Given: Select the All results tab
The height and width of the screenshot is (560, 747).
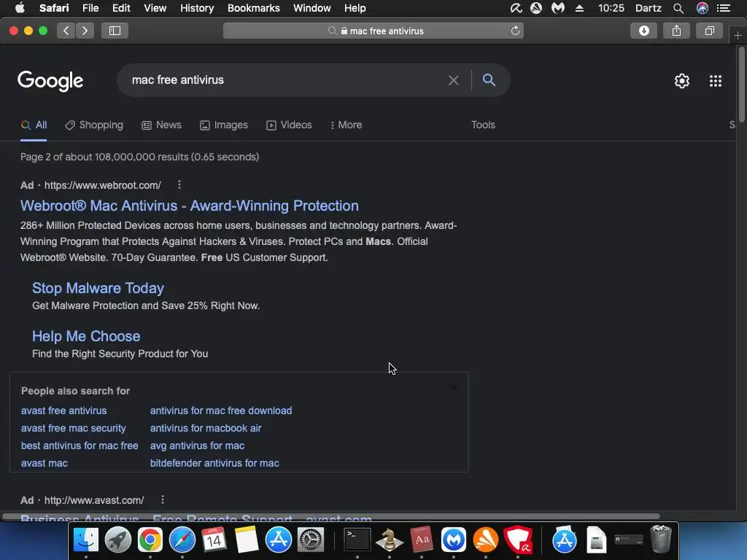Looking at the screenshot, I should pos(34,125).
